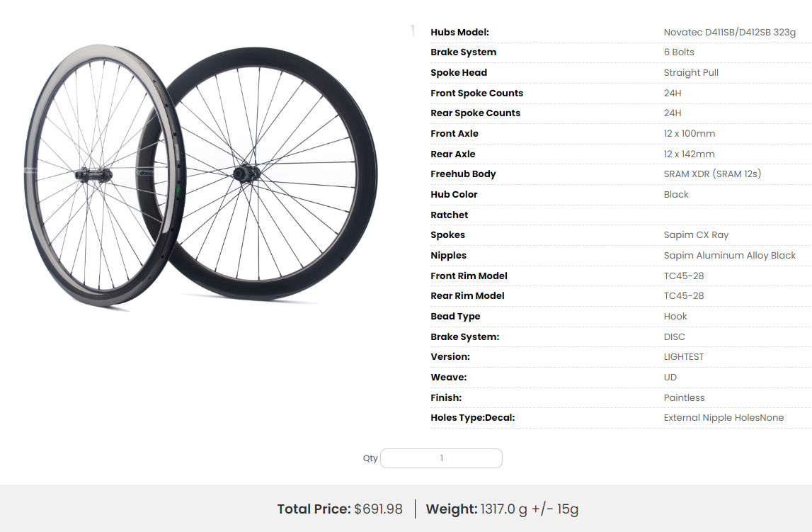Select the LIGHTEST version value
This screenshot has height=532, width=812.
pos(684,356)
